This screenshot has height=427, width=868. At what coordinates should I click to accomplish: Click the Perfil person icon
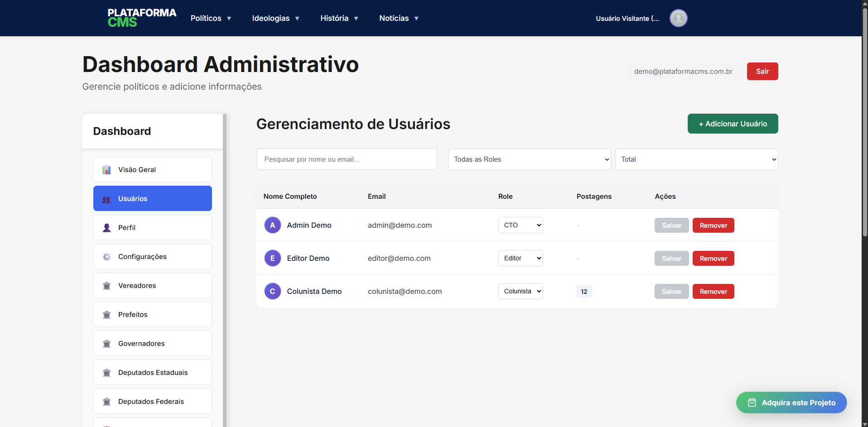[x=106, y=228]
